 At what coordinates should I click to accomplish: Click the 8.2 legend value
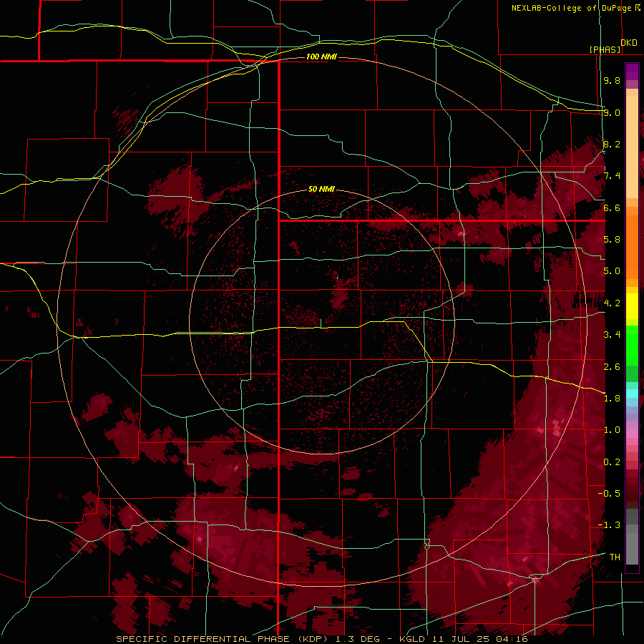[x=612, y=144]
